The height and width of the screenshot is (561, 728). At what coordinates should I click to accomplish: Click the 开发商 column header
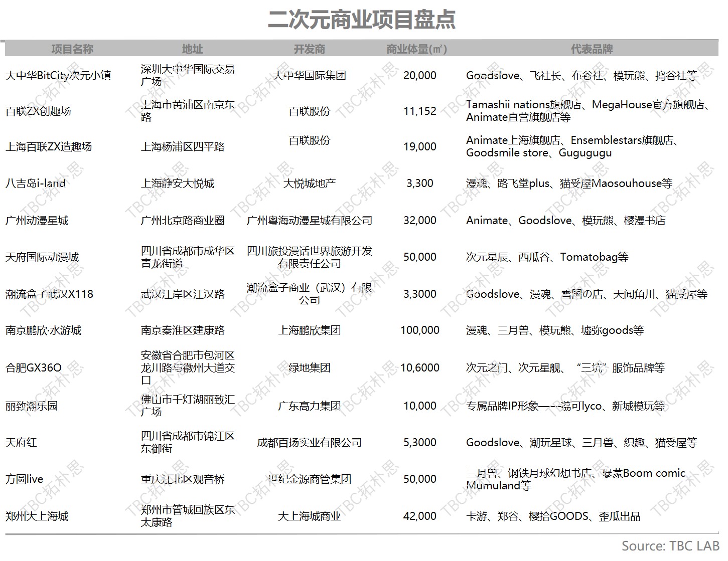(310, 49)
